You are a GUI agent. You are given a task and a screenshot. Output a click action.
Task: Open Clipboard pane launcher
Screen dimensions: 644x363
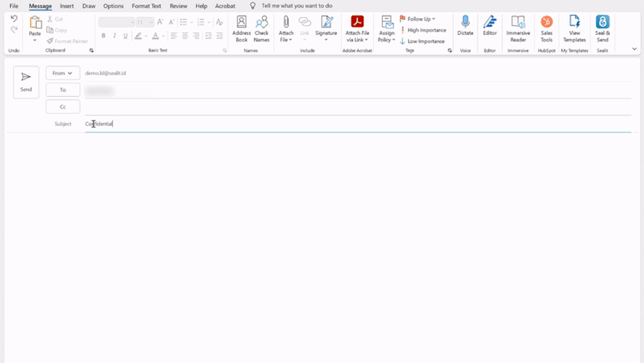(x=91, y=50)
